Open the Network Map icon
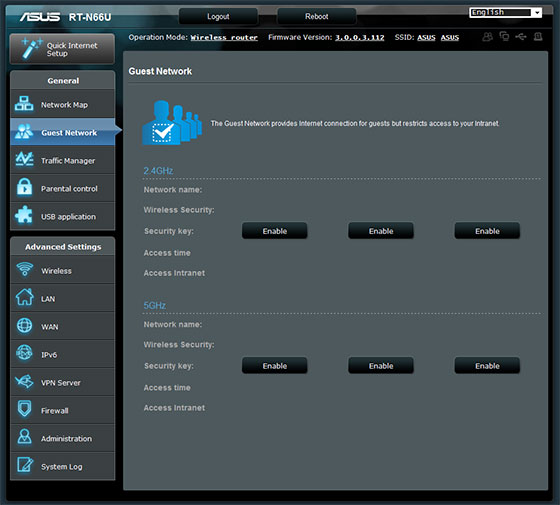 point(24,104)
